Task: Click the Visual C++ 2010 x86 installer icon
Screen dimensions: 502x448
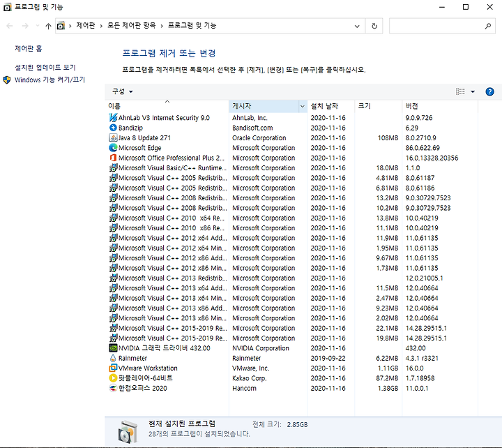Action: (113, 228)
